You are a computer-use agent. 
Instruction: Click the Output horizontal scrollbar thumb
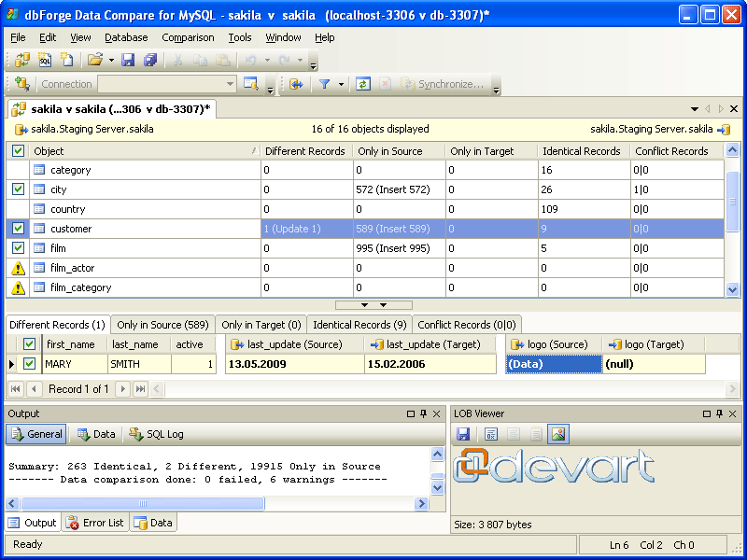[x=143, y=503]
